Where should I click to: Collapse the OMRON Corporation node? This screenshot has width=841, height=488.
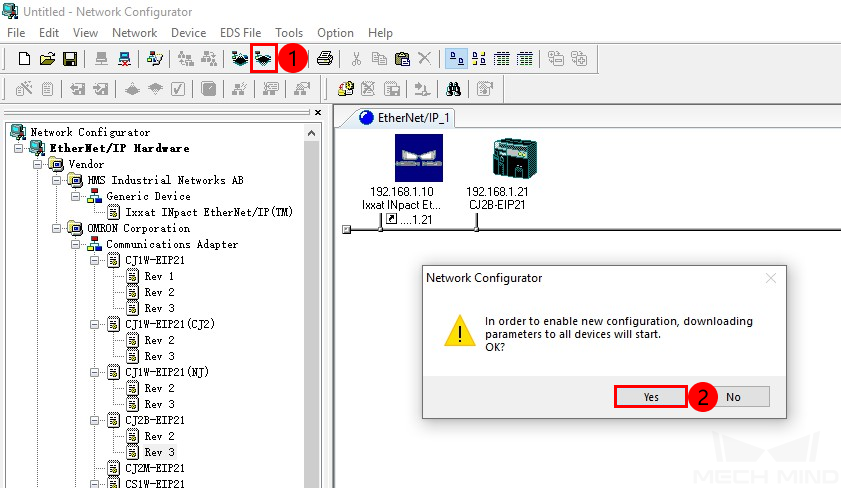point(56,228)
